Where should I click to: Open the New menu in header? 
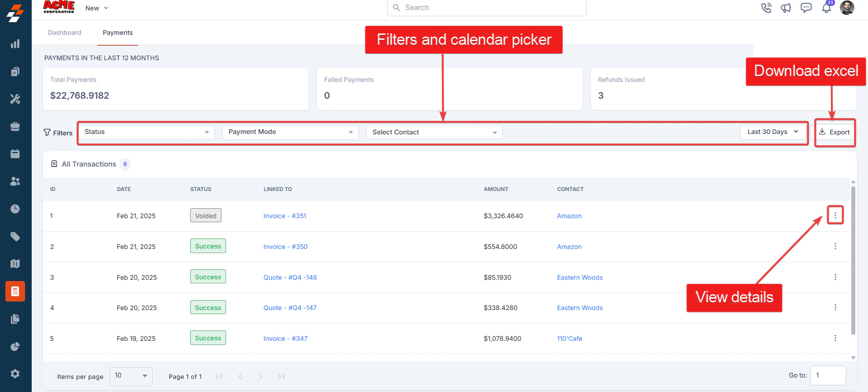tap(97, 8)
